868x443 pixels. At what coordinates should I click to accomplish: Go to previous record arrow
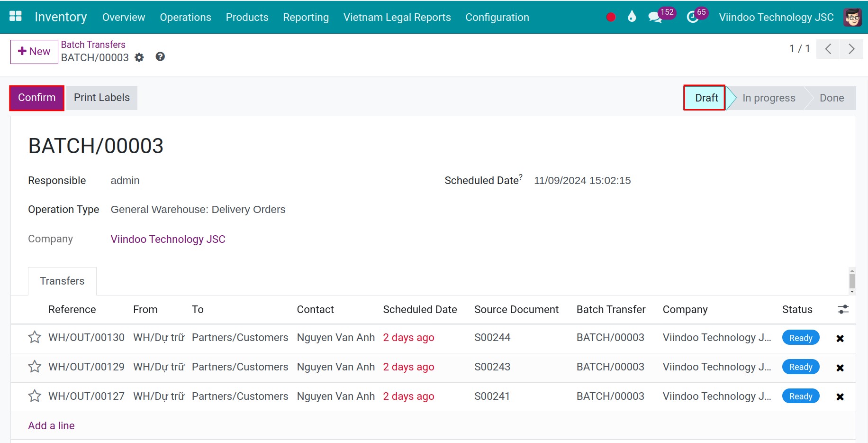pyautogui.click(x=828, y=49)
